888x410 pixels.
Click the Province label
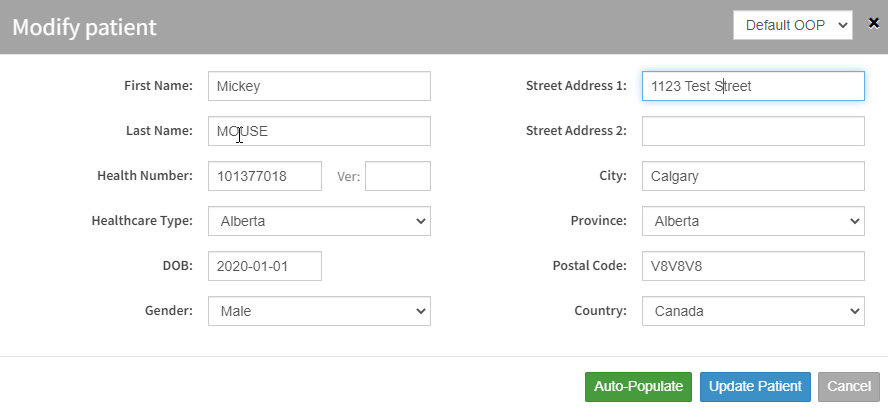(599, 220)
